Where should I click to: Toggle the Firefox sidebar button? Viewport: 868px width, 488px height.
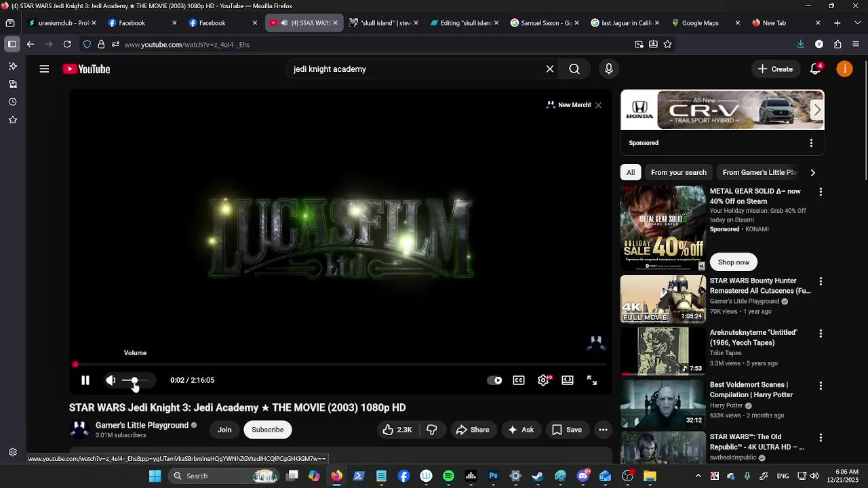point(12,44)
